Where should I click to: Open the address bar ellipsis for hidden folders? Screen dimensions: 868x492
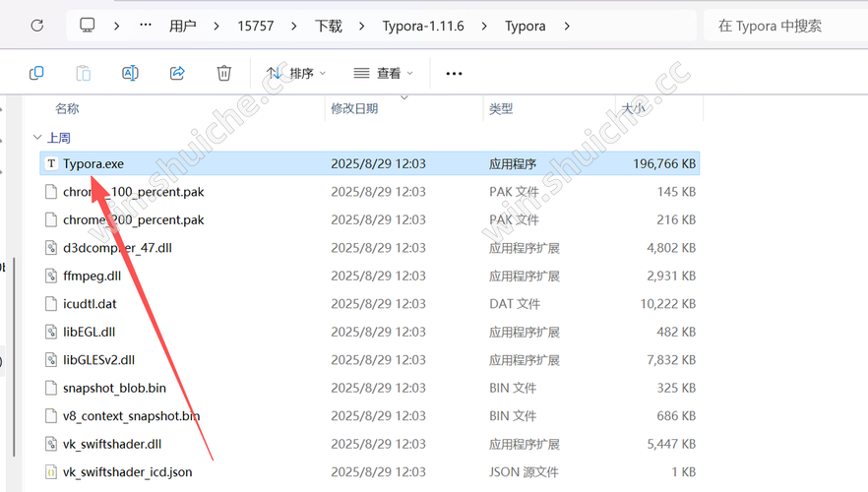(x=146, y=25)
